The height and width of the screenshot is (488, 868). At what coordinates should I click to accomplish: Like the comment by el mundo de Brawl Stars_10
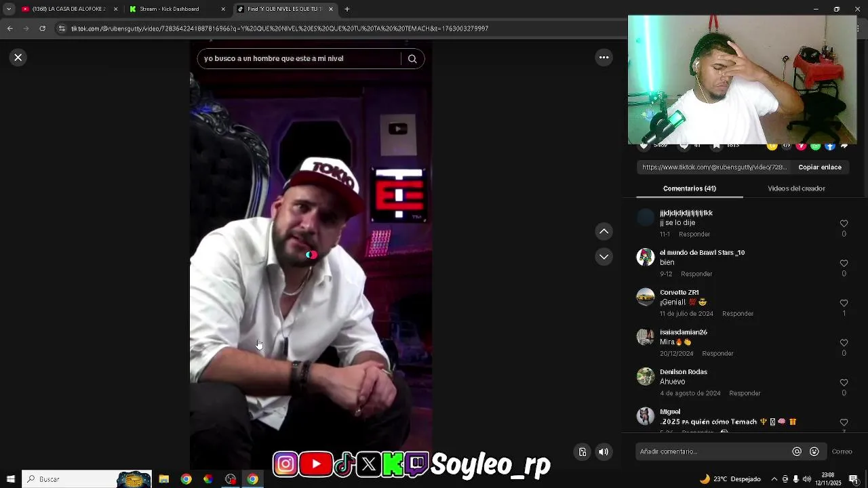(844, 263)
